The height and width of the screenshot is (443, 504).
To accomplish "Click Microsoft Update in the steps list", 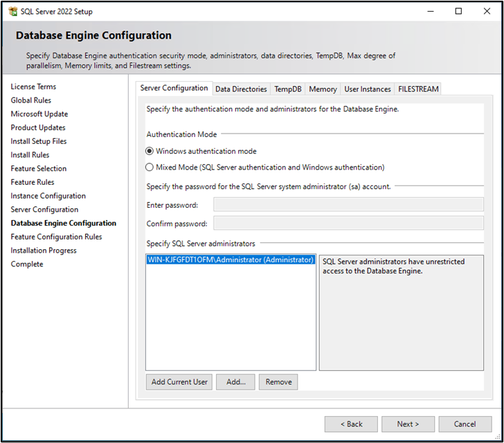I will (39, 114).
